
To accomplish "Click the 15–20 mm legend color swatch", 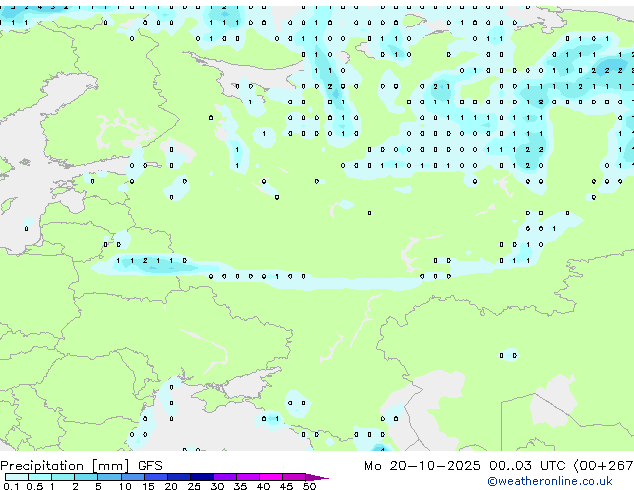I will (x=156, y=477).
